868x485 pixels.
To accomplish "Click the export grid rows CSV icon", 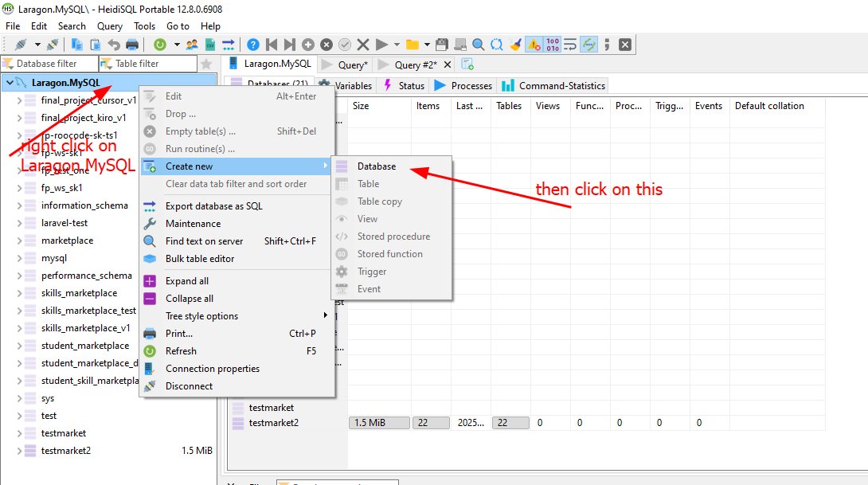I will click(x=209, y=45).
